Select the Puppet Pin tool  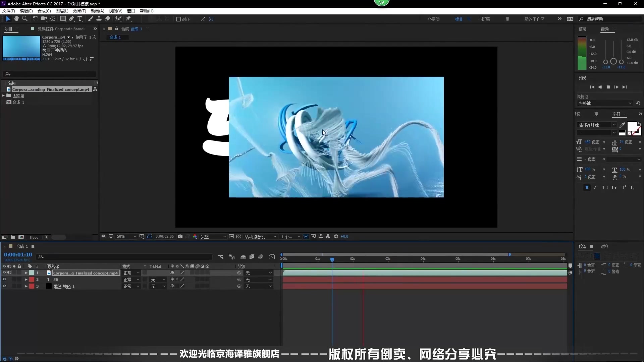[x=128, y=19]
